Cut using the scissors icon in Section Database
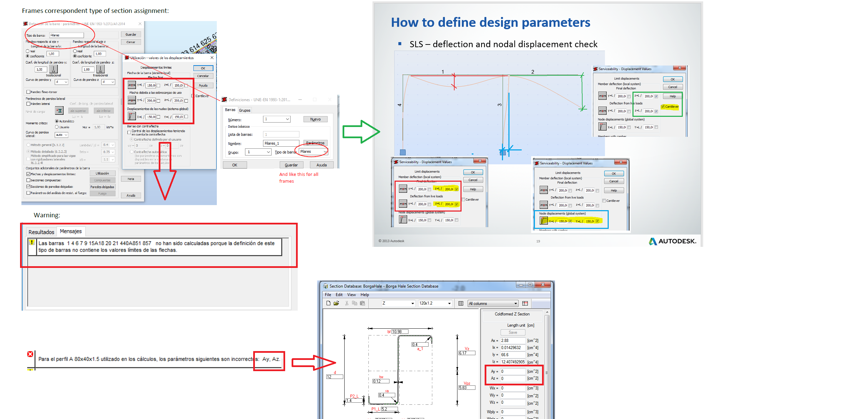Screen dimensions: 868x419 [x=347, y=304]
